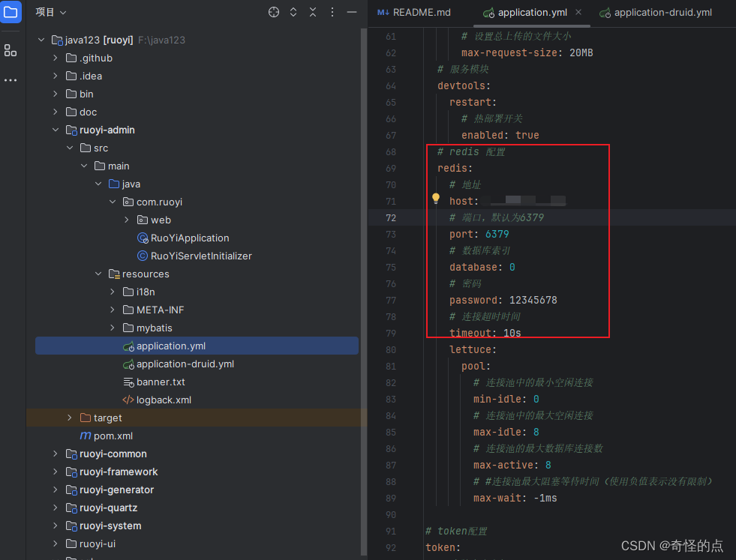Image resolution: width=736 pixels, height=560 pixels.
Task: Expand all tree nodes icon
Action: point(293,12)
